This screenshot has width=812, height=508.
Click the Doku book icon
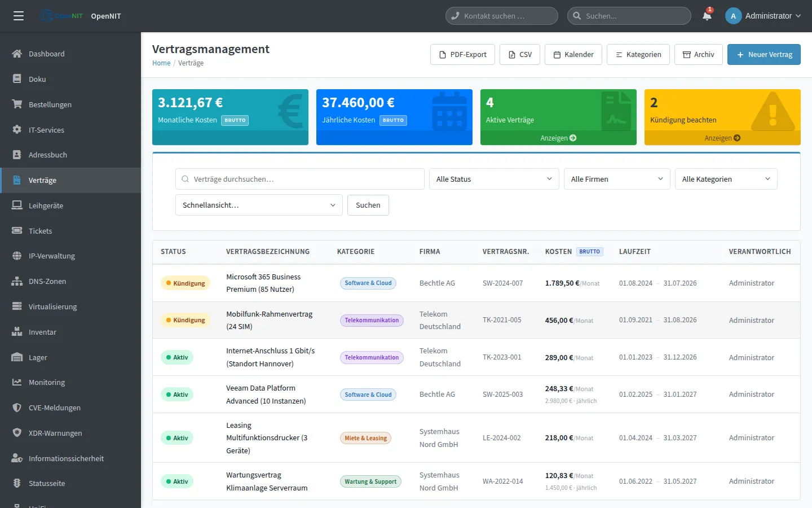[x=17, y=79]
